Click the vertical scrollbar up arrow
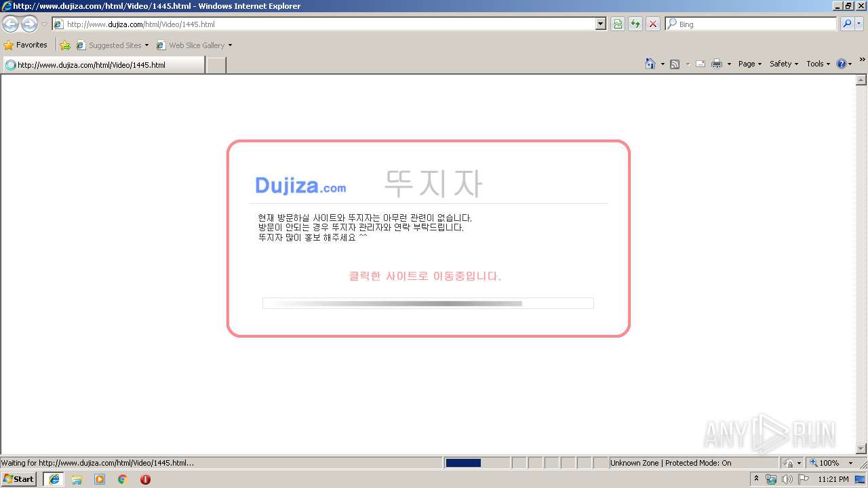The width and height of the screenshot is (868, 488). 861,80
